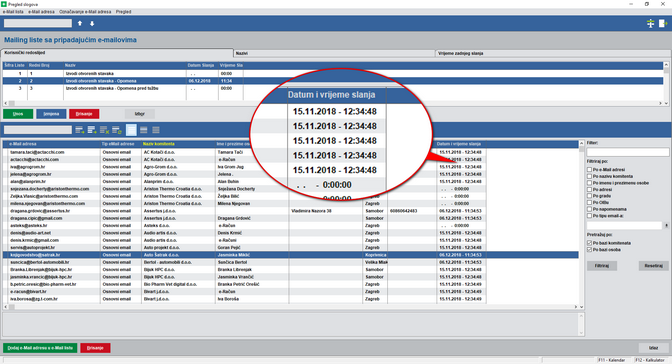Select the denis@audio-art.net row
This screenshot has width=672, height=364.
(x=291, y=233)
